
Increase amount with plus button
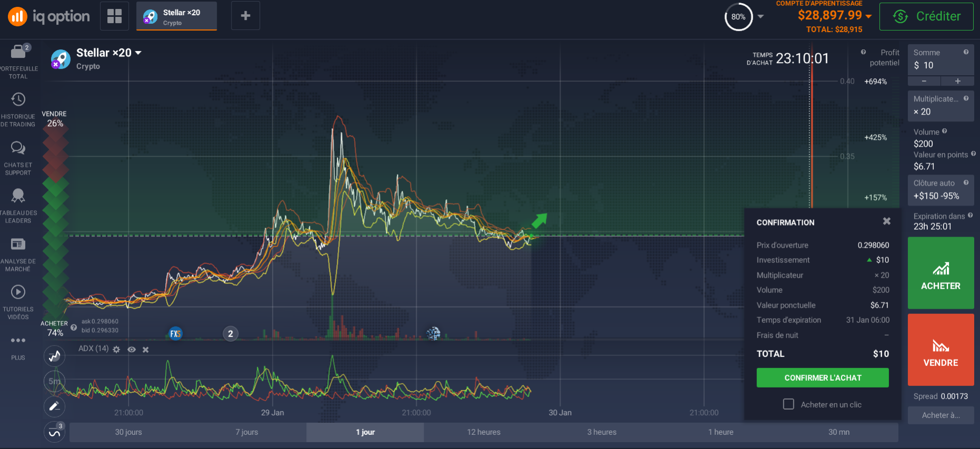[x=957, y=81]
